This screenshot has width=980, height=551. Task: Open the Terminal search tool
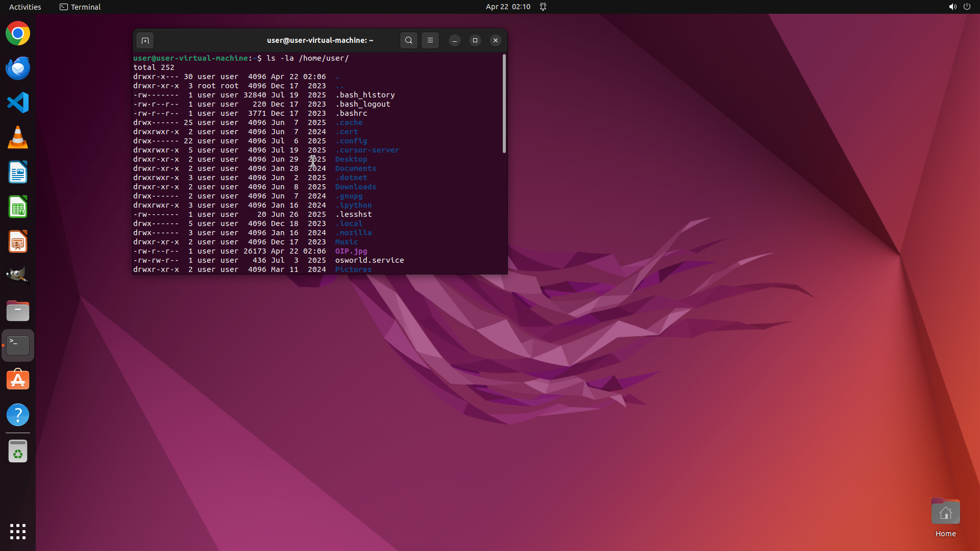tap(408, 40)
